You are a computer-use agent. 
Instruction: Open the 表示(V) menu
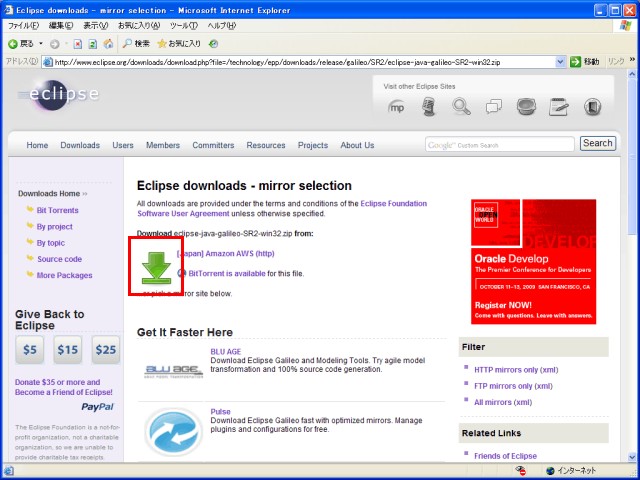[96, 26]
